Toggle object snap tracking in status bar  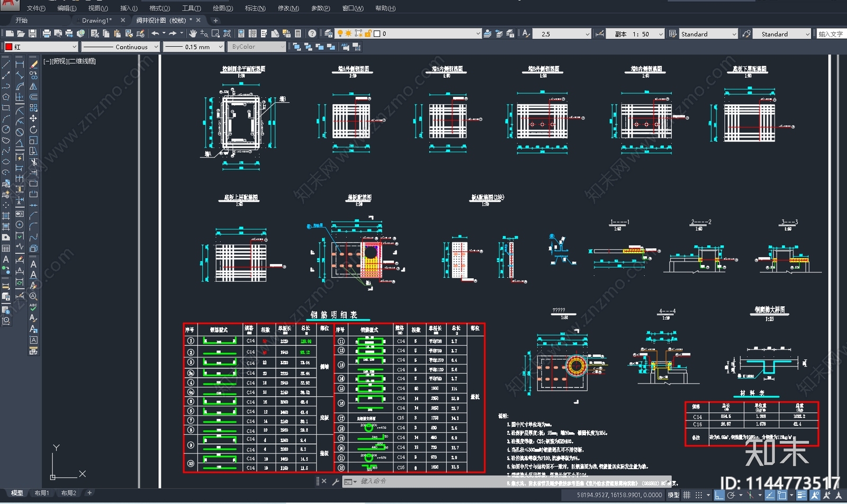coord(770,495)
